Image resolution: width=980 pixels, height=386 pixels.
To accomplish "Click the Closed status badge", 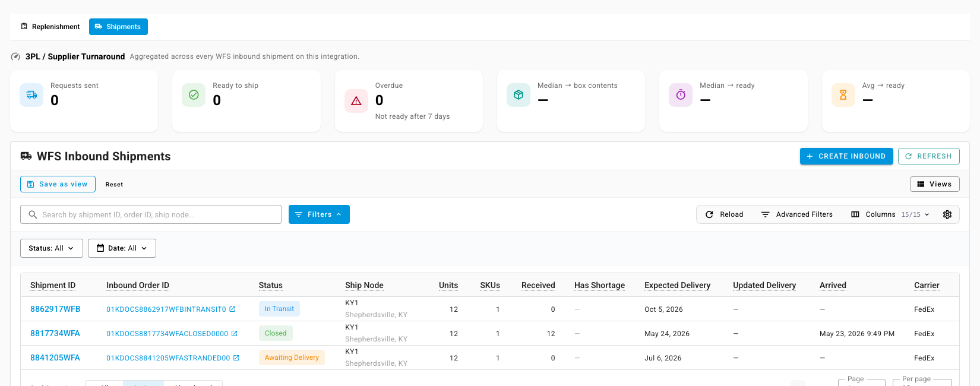I will [276, 333].
